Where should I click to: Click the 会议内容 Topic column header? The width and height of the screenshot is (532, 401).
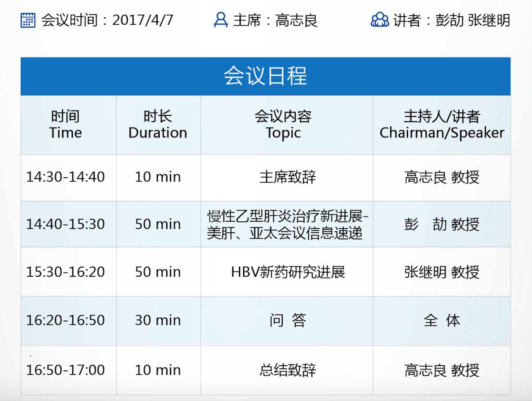287,125
